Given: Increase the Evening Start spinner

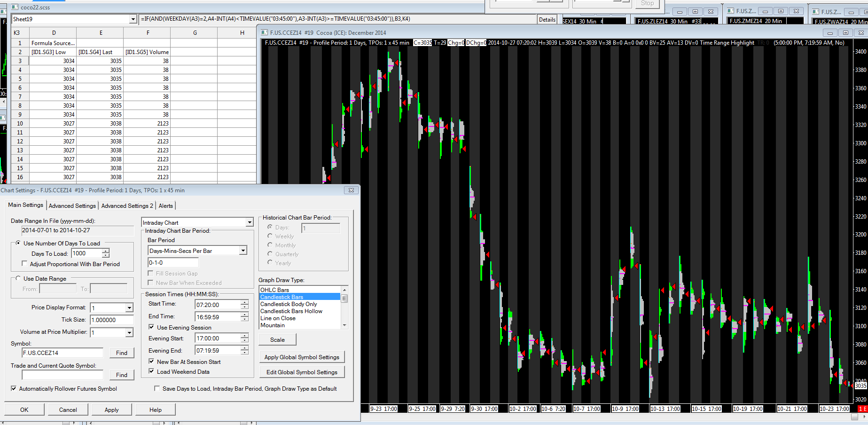Looking at the screenshot, I should [x=244, y=336].
